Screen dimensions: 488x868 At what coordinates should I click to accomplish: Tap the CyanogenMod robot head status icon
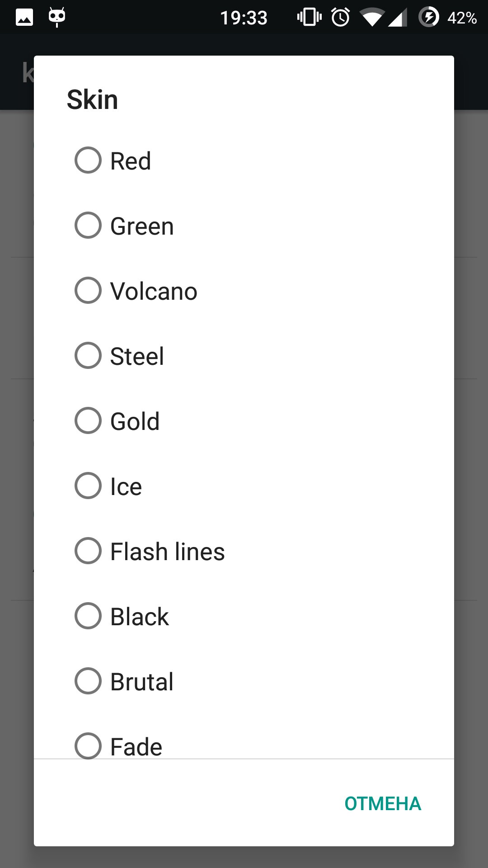click(57, 17)
